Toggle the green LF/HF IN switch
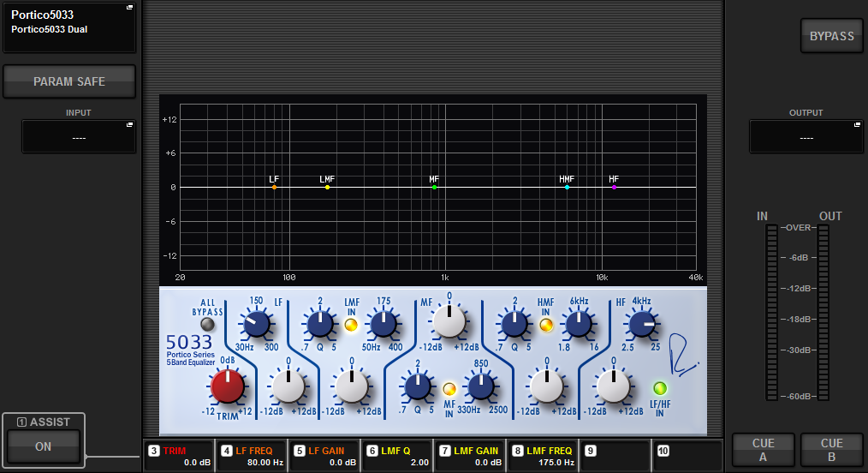The width and height of the screenshot is (868, 473). tap(660, 388)
